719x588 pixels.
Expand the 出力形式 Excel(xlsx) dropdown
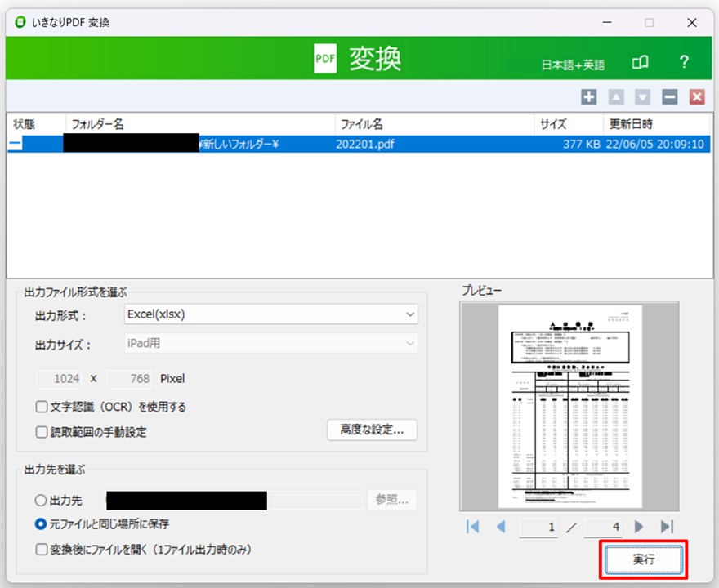(270, 314)
